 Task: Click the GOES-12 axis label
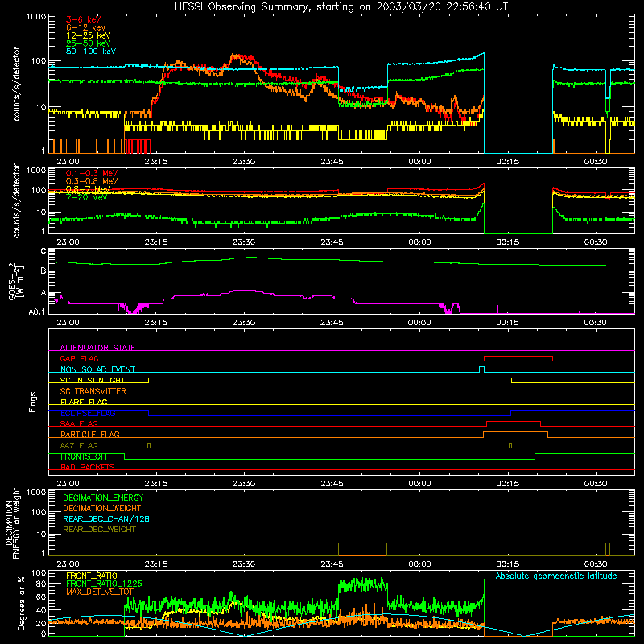click(15, 281)
